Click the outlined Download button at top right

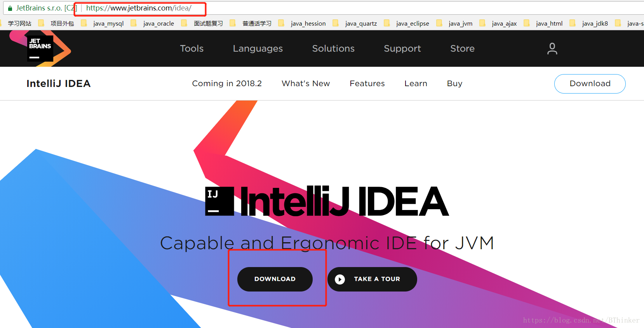[x=590, y=84]
